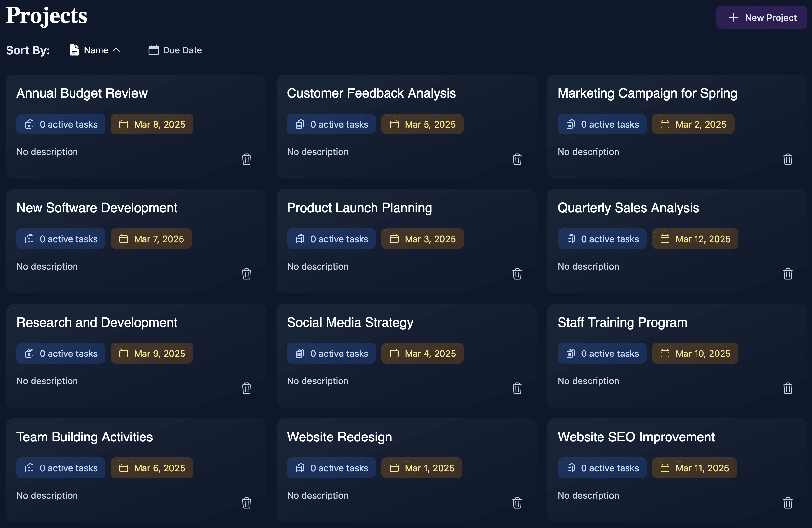Click the Mar 5, 2025 due date badge
This screenshot has width=812, height=528.
[422, 124]
